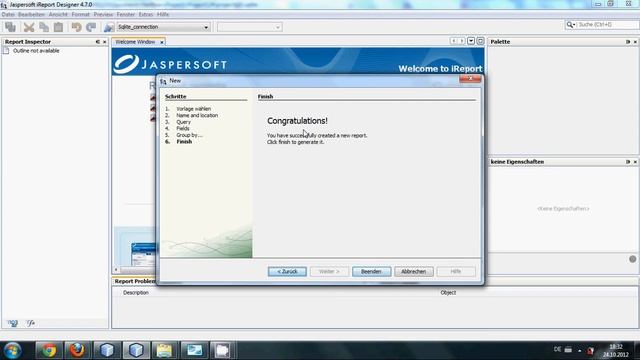
Task: Click the Congratulations! heading text
Action: (x=297, y=121)
